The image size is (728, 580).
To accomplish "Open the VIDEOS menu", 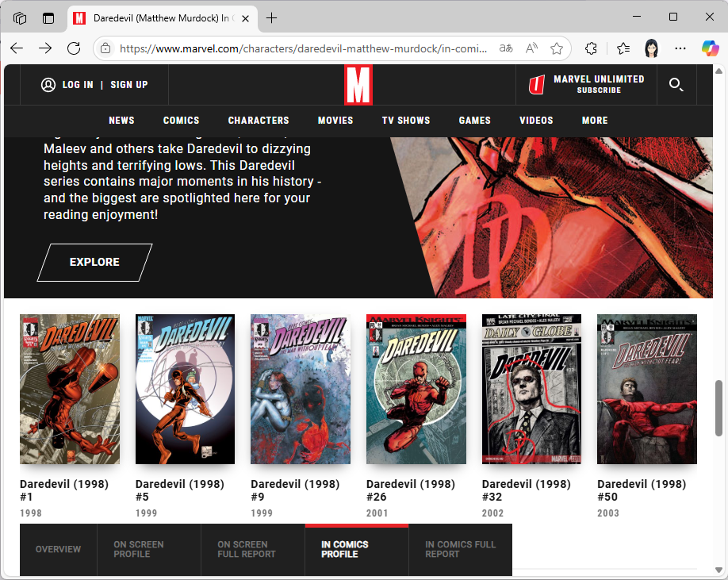I will tap(536, 121).
